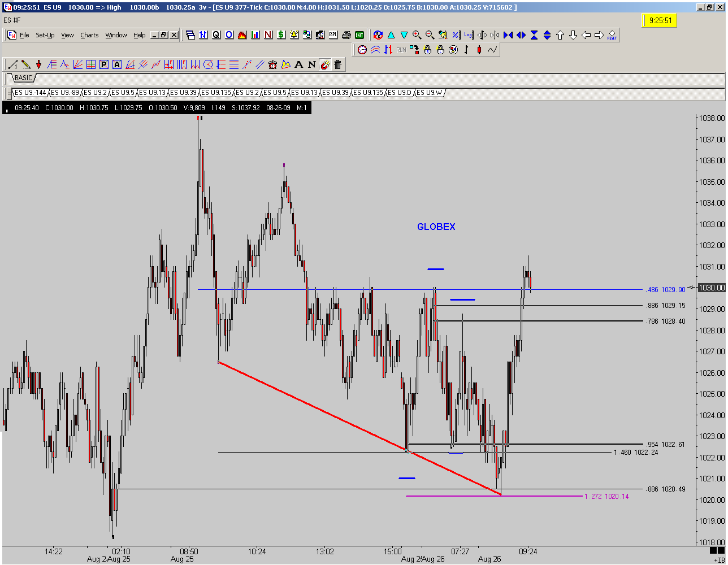The width and height of the screenshot is (728, 565).
Task: Click the yellow 9:25:51 clock box
Action: (x=660, y=20)
